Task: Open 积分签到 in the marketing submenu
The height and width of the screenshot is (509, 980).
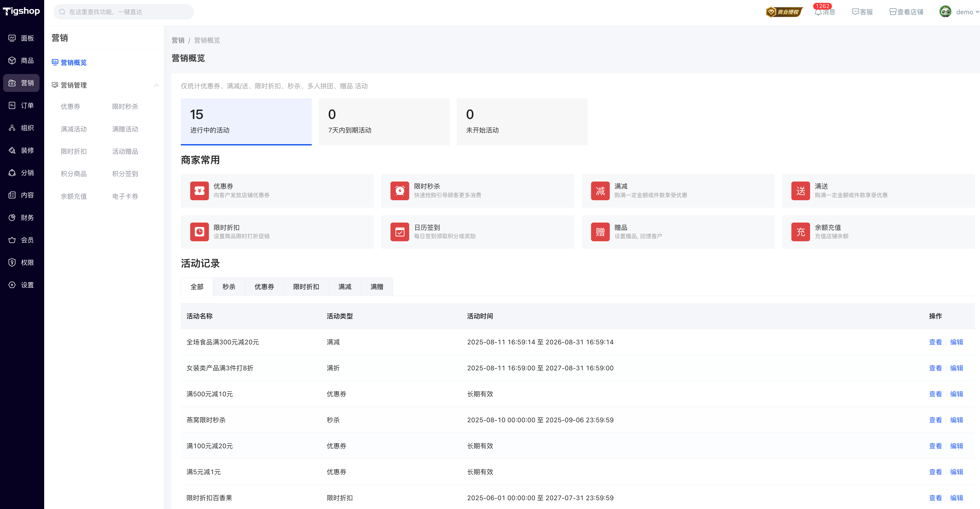Action: point(125,174)
